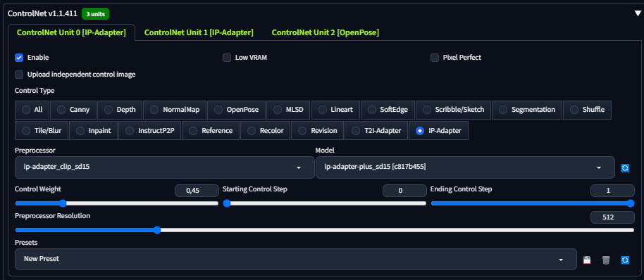Viewport: 644px width, 280px height.
Task: Select the IP-Adapter control type
Action: [x=438, y=131]
